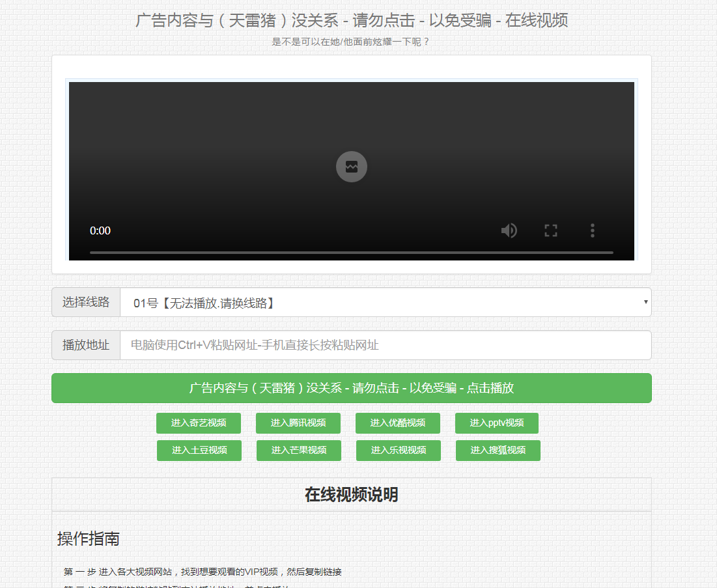Image resolution: width=717 pixels, height=588 pixels.
Task: Click the 操作指南 heading
Action: (89, 539)
